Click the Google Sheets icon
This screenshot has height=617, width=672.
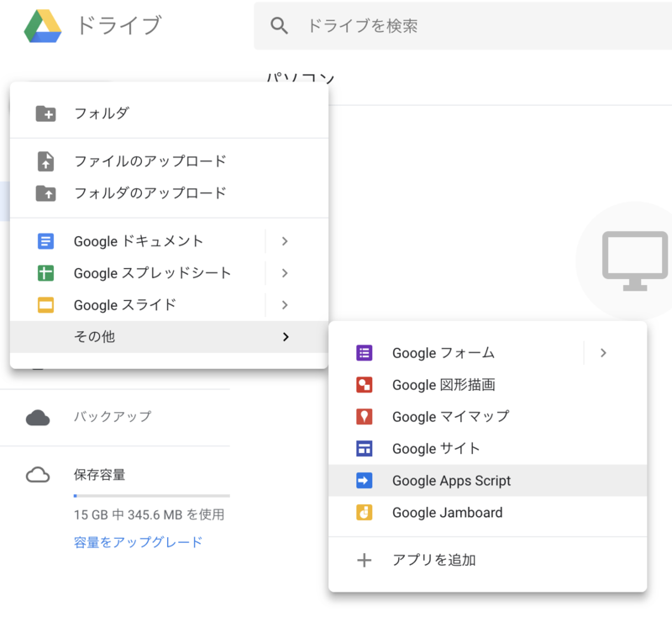click(45, 273)
